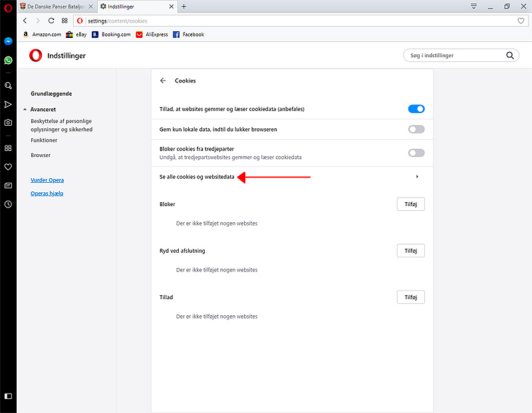532x413 pixels.
Task: Open WhatsApp from the sidebar
Action: [x=8, y=61]
